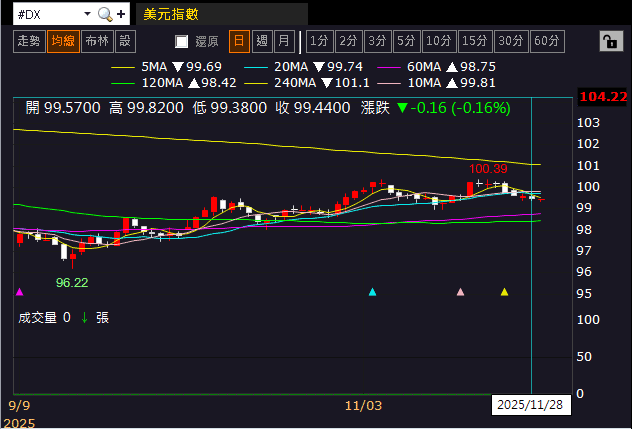Click the 240MA value 101.1
This screenshot has height=429, width=632.
pos(352,83)
